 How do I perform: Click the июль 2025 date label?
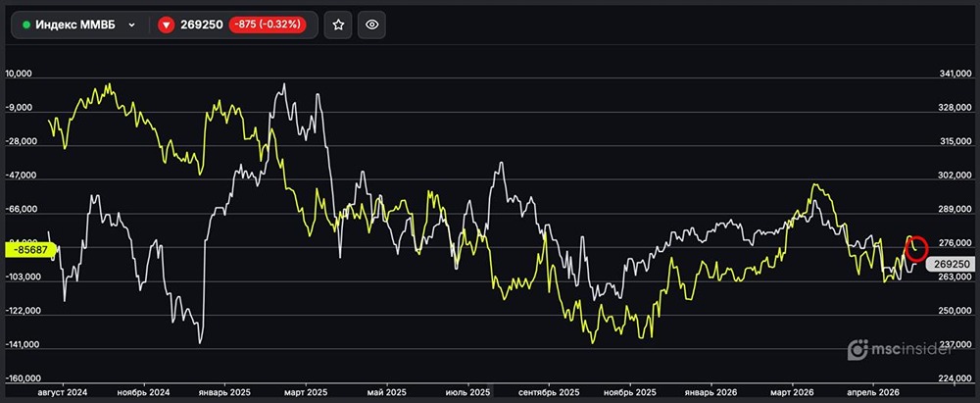[x=467, y=392]
